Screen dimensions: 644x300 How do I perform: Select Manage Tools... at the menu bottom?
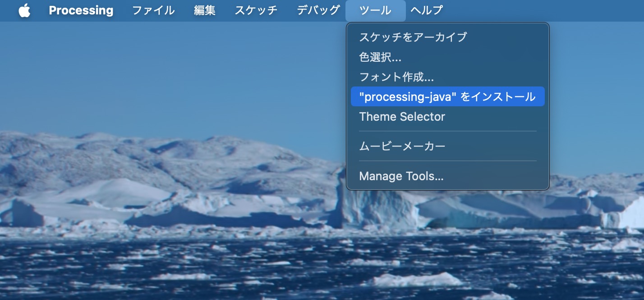pyautogui.click(x=401, y=176)
